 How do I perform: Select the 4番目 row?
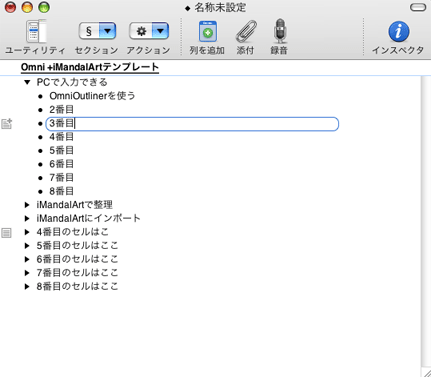tap(62, 137)
